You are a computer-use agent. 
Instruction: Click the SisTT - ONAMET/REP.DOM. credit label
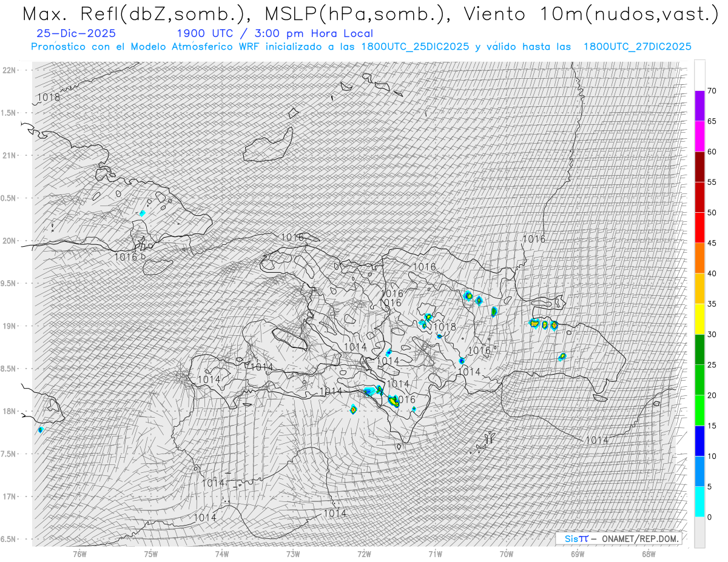coord(620,538)
